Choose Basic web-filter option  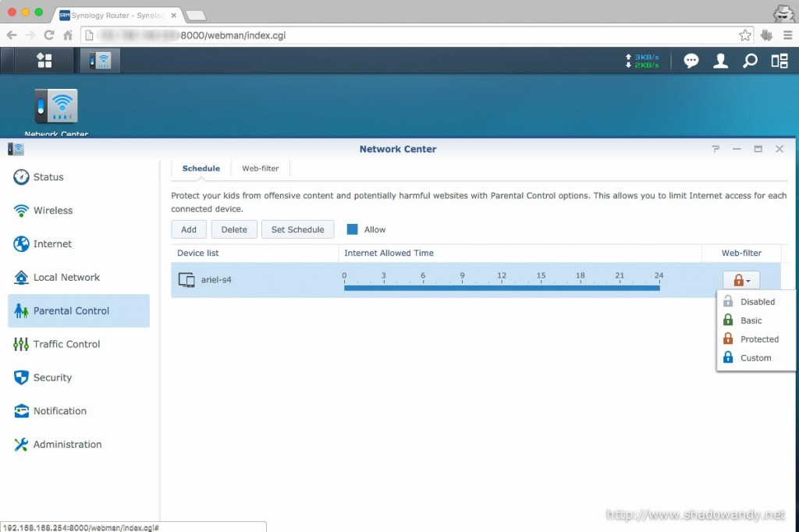751,321
